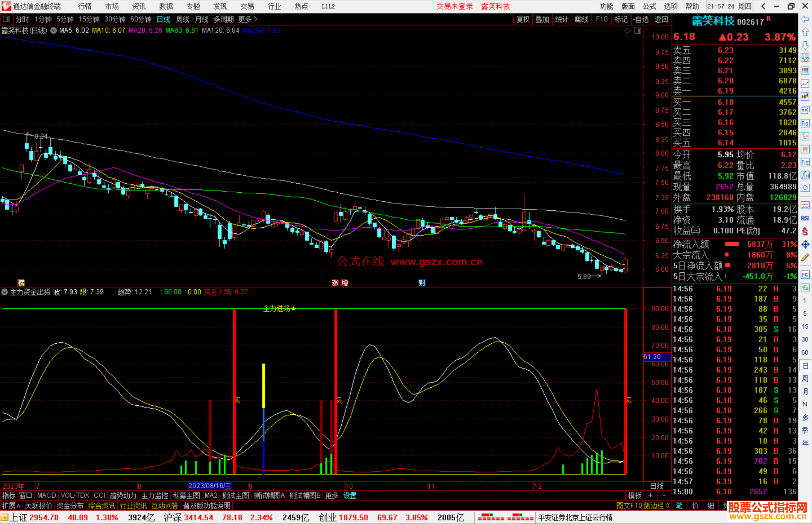Select the candlestick chart sidebar icon

coord(805,97)
